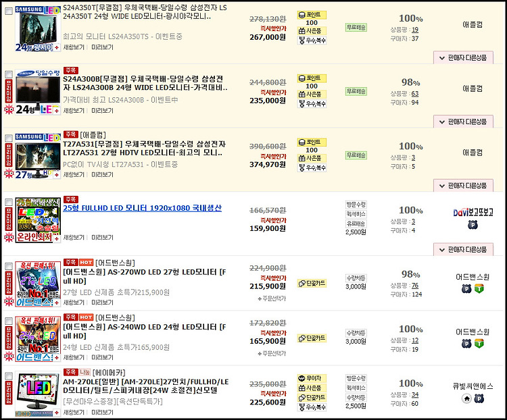Click 우수,복수 medal badge in the T27A531 row
Image resolution: width=507 pixels, height=420 pixels.
tap(312, 167)
